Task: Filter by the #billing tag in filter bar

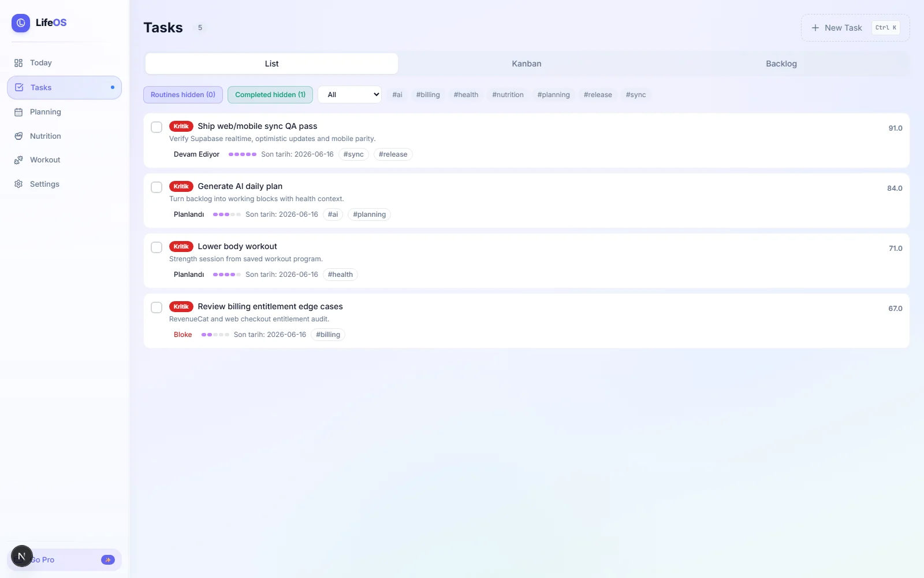Action: point(428,95)
